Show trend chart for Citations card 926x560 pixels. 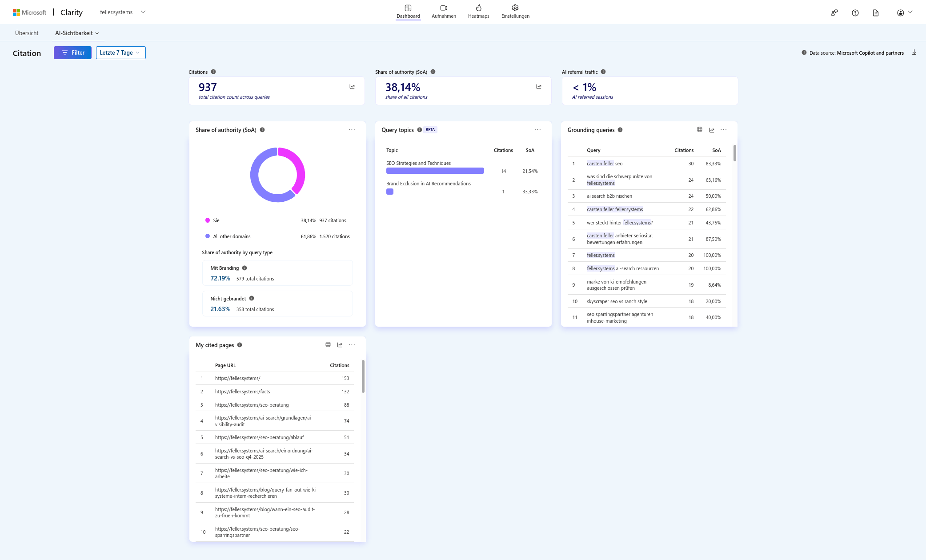pos(352,87)
